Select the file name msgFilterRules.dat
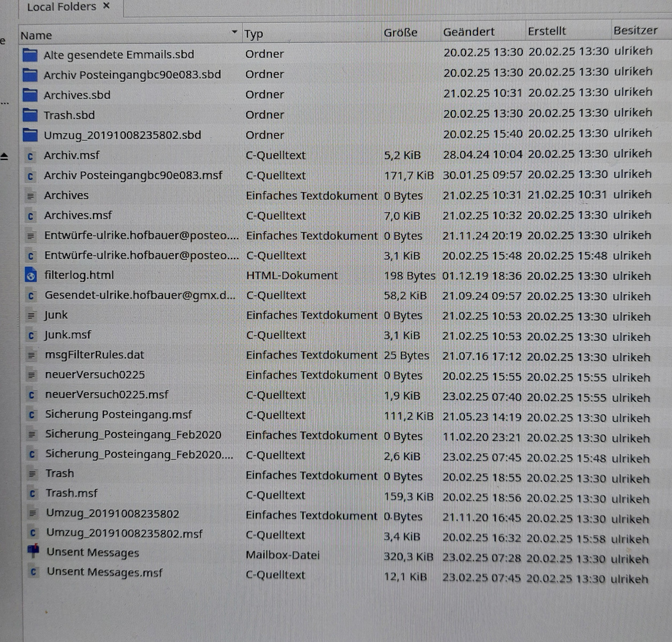The image size is (672, 642). click(x=95, y=355)
